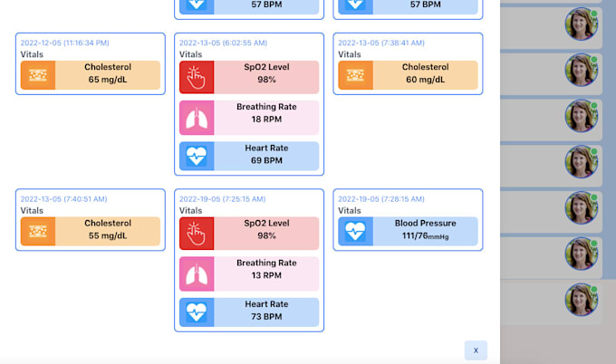Close the vitals popup with X button
This screenshot has height=364, width=616.
click(476, 350)
